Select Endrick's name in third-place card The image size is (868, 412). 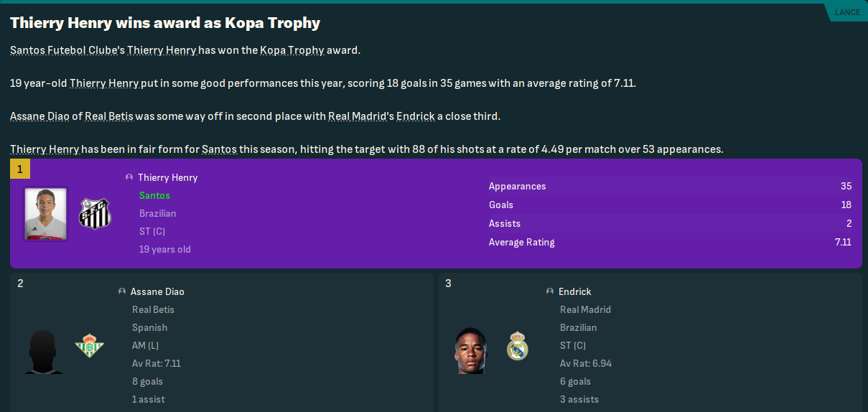coord(575,291)
